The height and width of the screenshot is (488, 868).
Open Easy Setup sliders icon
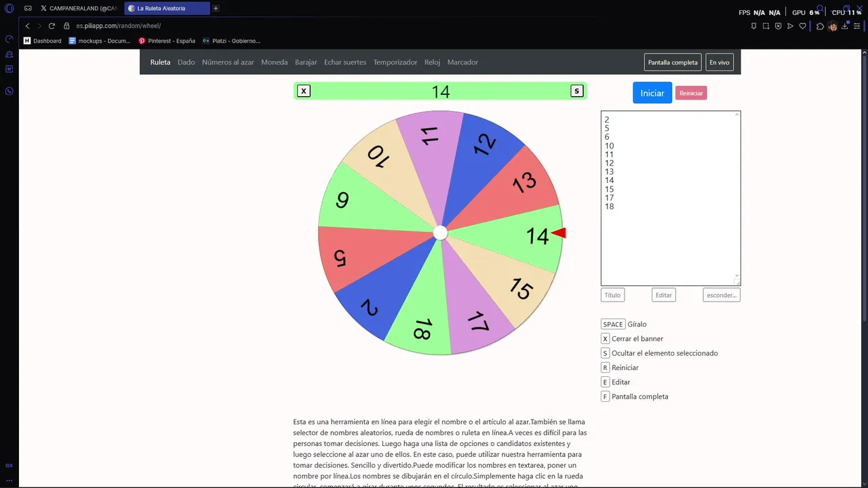[x=857, y=26]
